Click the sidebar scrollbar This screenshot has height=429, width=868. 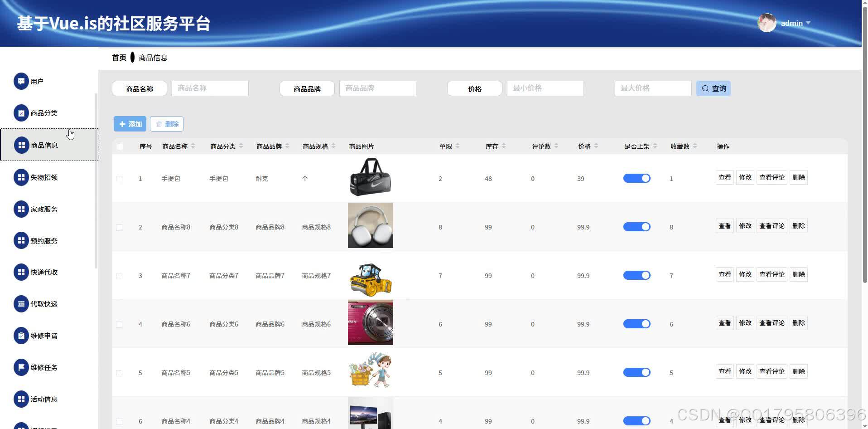coord(96,180)
